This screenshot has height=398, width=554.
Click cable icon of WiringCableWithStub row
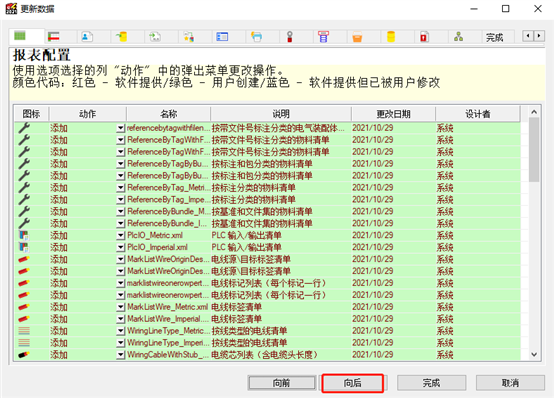(24, 355)
